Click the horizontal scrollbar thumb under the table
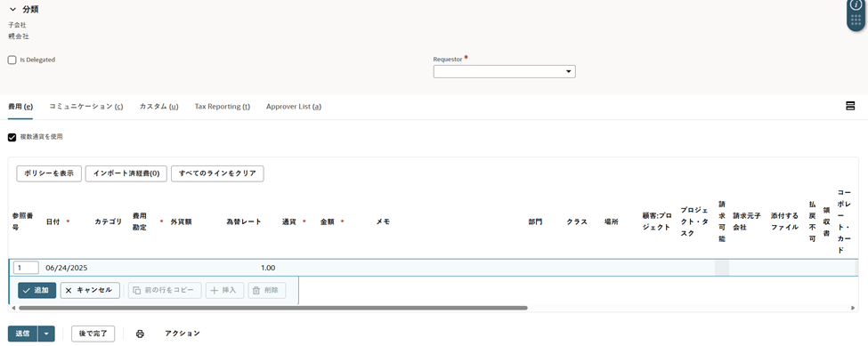The image size is (868, 346). (x=273, y=308)
